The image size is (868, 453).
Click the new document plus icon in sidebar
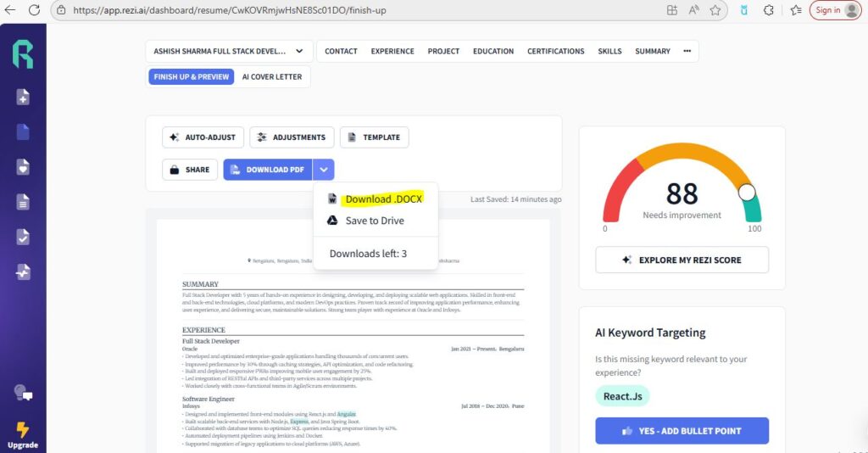[x=23, y=98]
